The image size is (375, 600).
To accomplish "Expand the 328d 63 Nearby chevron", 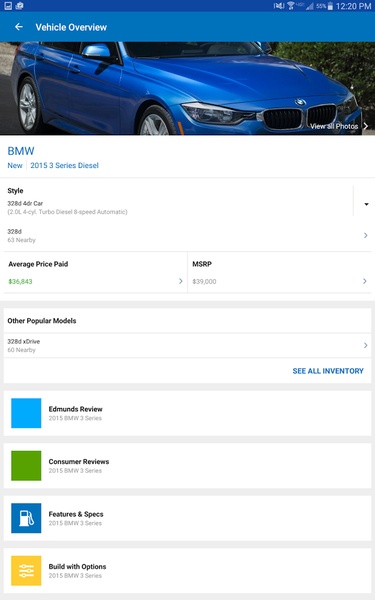I will coord(365,235).
